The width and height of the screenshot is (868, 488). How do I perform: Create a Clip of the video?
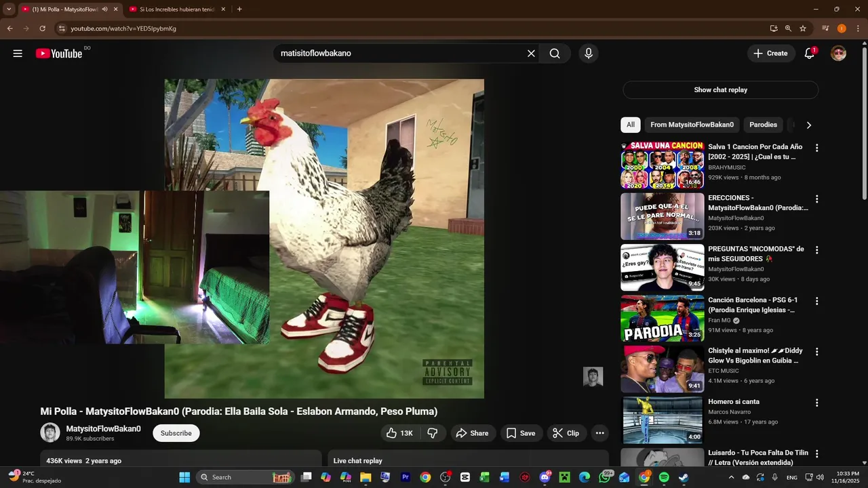[566, 433]
